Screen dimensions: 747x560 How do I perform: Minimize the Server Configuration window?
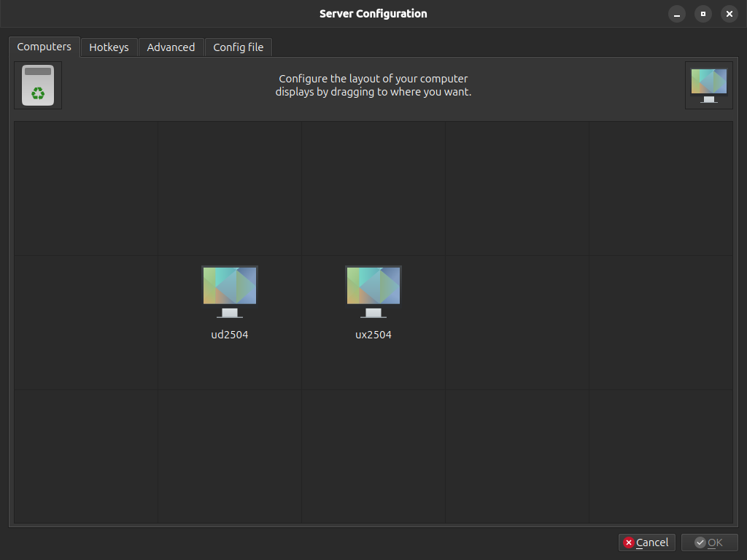676,14
